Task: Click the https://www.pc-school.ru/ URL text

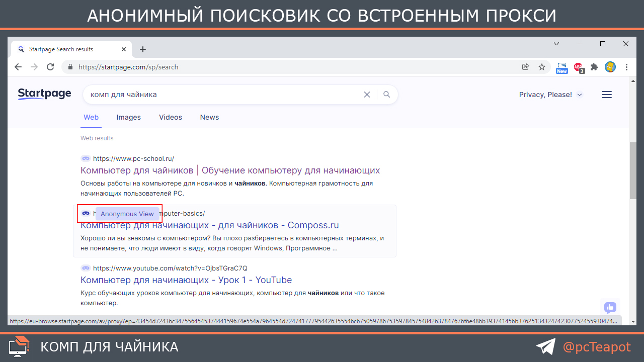Action: click(134, 158)
